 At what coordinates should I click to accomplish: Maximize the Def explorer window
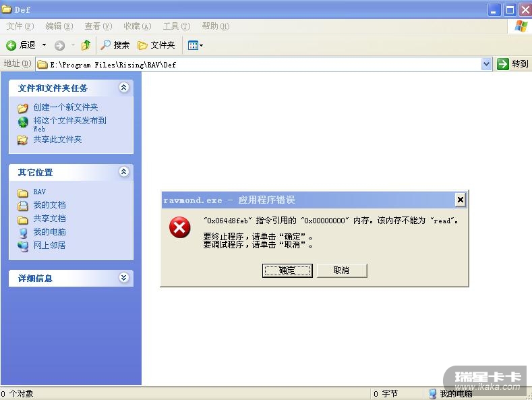point(510,10)
